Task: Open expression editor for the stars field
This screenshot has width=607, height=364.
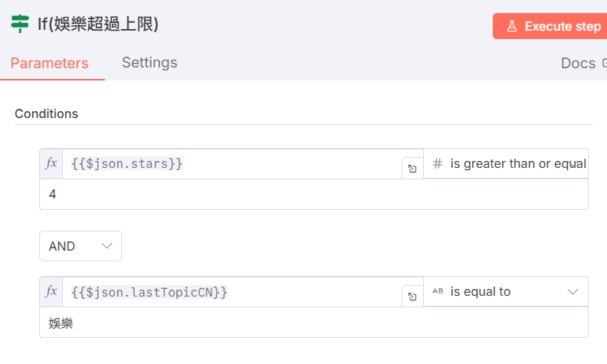Action: tap(412, 169)
